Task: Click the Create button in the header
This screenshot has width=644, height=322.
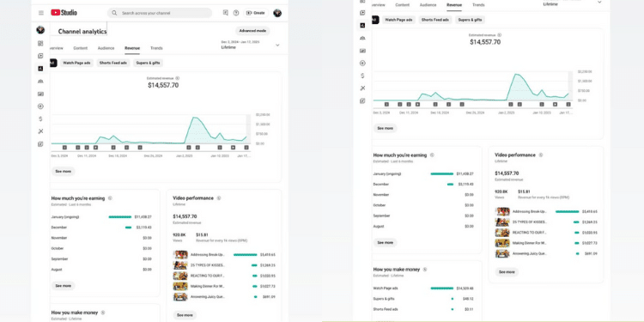Action: click(x=256, y=13)
